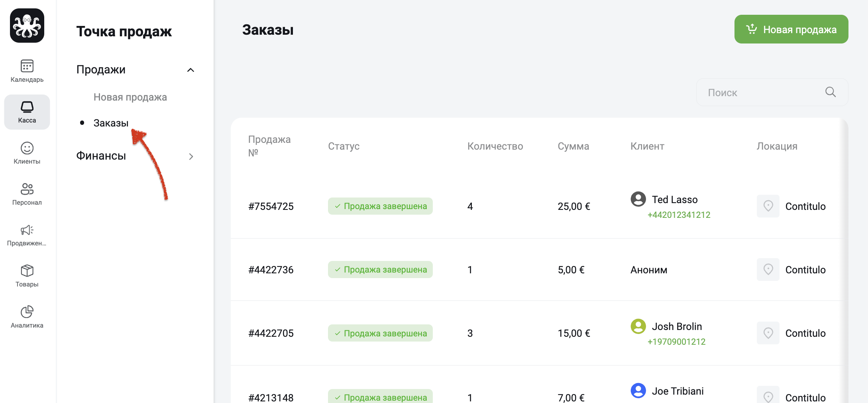Click location pin in order #4213148 row

tap(768, 395)
